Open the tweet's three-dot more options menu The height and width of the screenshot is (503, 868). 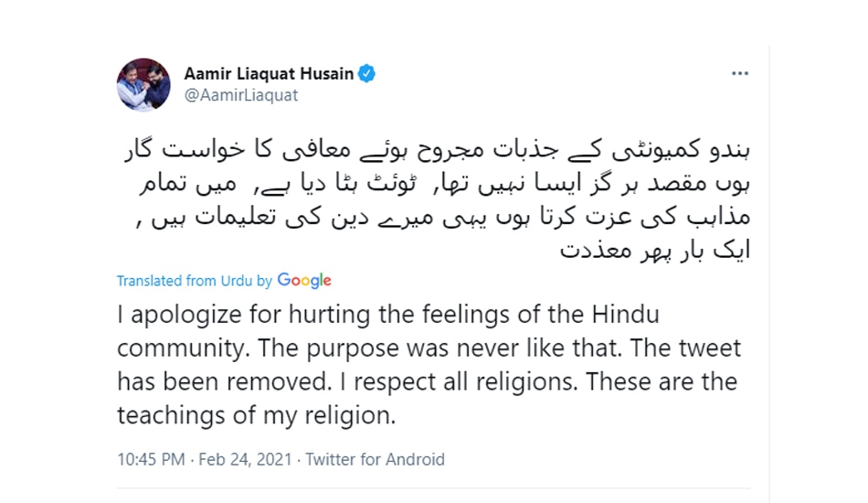(739, 74)
